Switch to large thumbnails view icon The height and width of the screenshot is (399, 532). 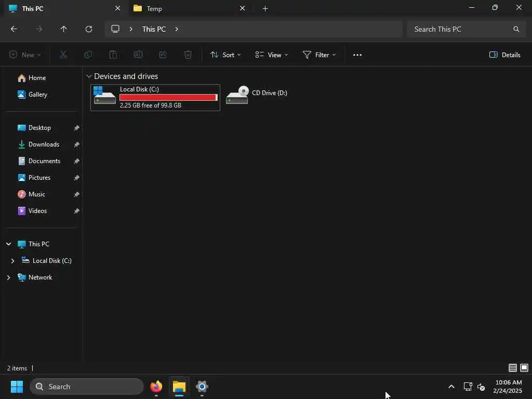click(524, 368)
